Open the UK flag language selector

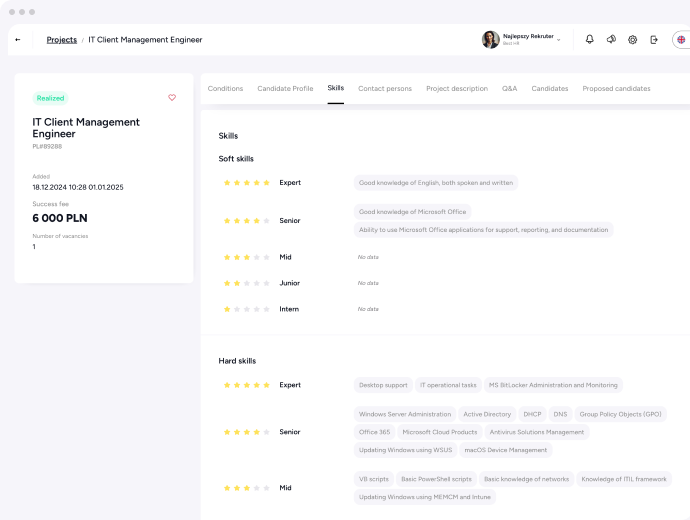coord(681,40)
